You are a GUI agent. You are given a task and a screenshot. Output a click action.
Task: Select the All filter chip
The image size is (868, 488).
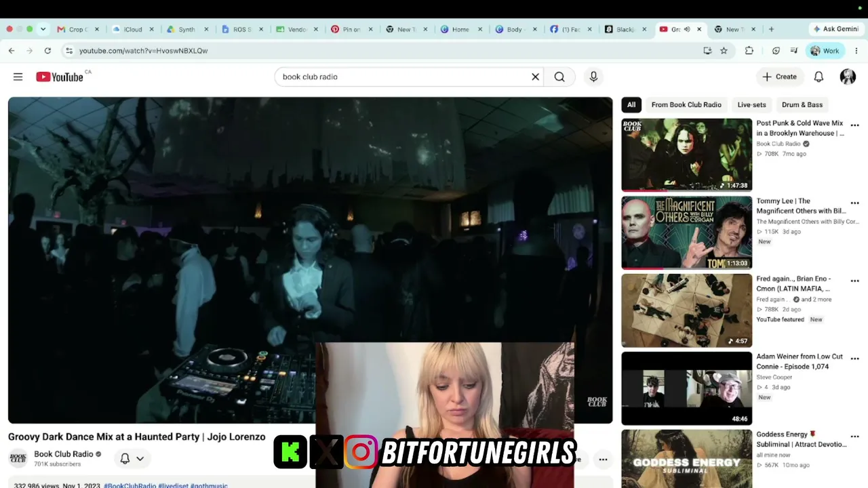tap(631, 105)
